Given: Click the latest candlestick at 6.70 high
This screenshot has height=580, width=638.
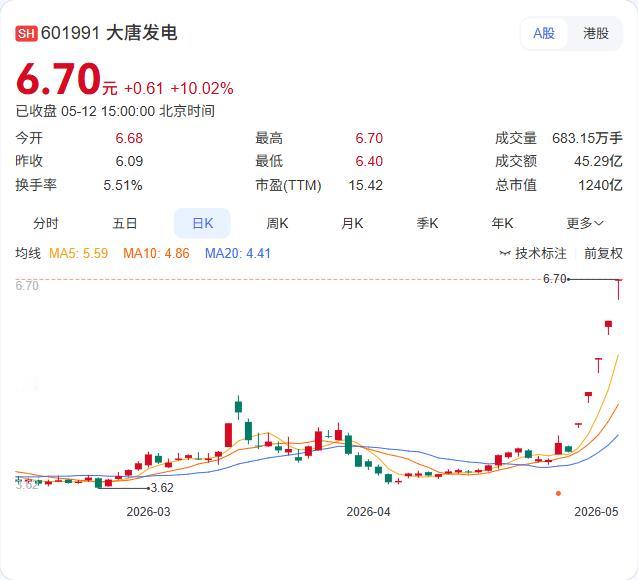Looking at the screenshot, I should [618, 289].
